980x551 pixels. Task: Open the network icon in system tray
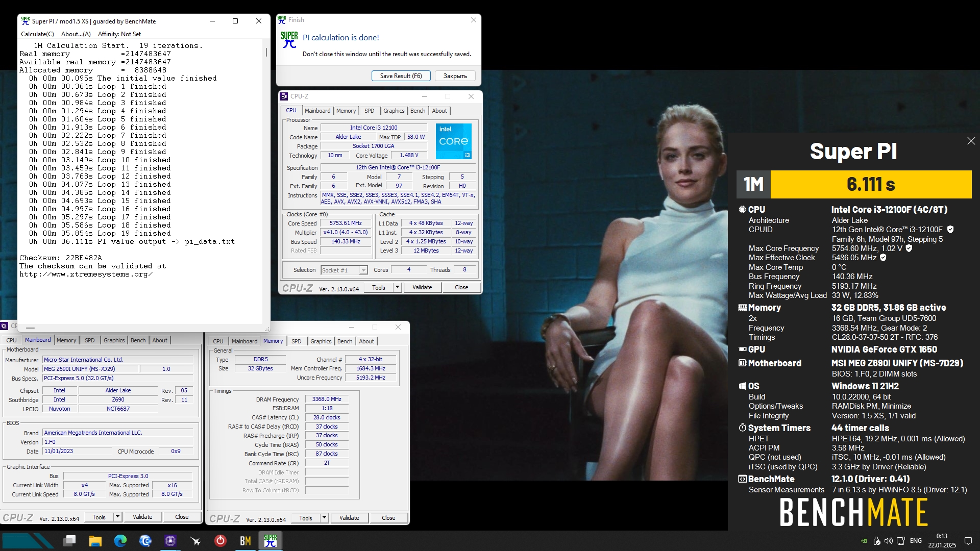coord(901,541)
